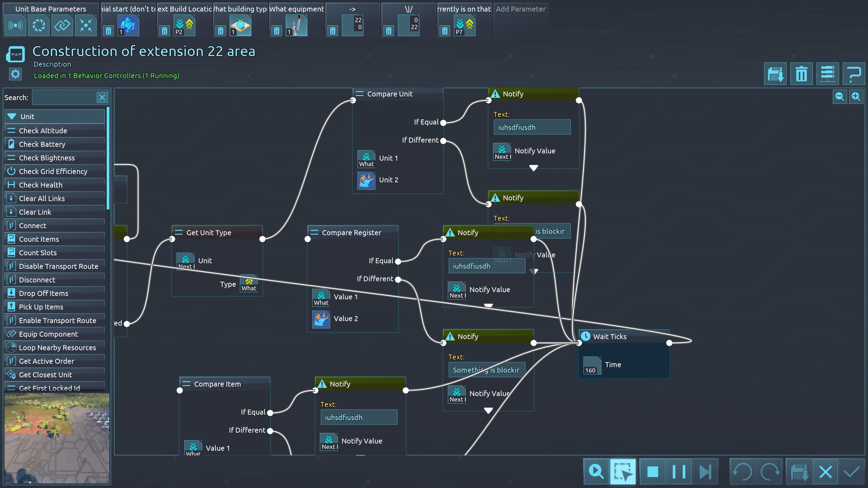Click the undo arrow icon
This screenshot has width=868, height=488.
pos(743,472)
